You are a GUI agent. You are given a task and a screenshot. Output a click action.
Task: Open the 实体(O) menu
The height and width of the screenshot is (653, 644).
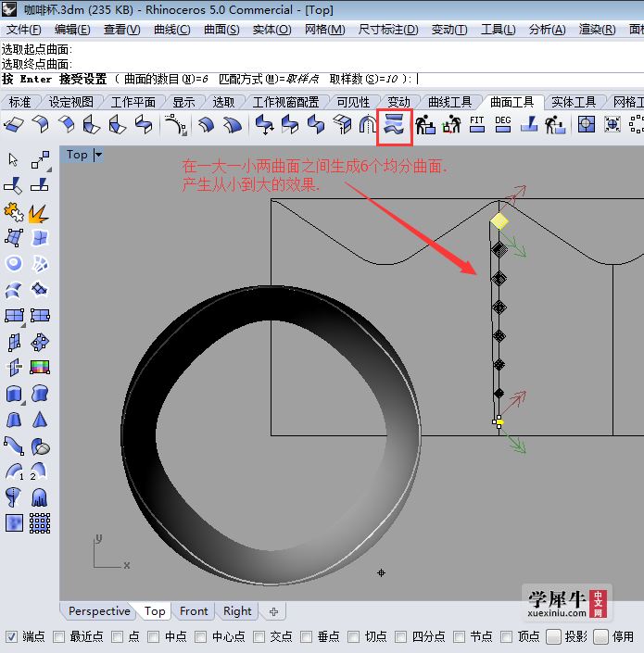(271, 30)
